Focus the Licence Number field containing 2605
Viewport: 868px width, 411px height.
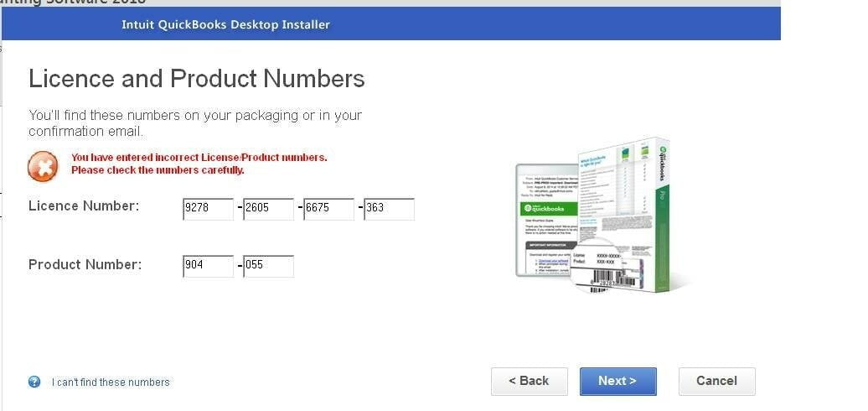pyautogui.click(x=268, y=209)
